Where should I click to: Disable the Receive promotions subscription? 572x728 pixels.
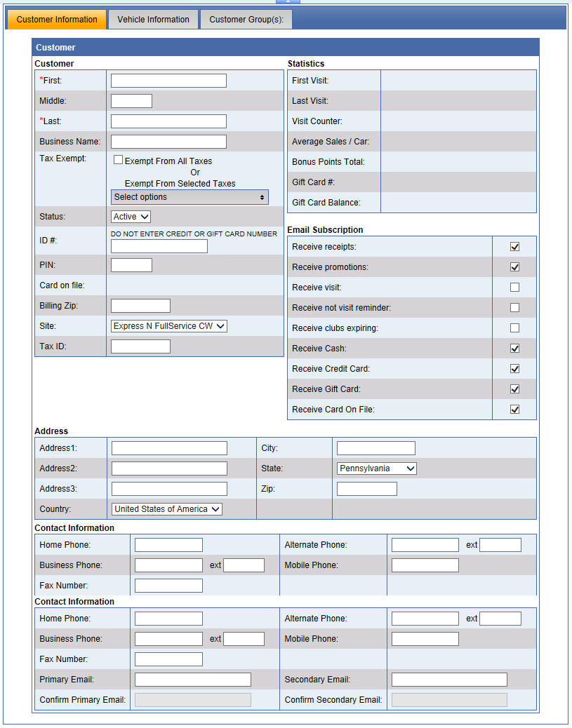pyautogui.click(x=514, y=267)
